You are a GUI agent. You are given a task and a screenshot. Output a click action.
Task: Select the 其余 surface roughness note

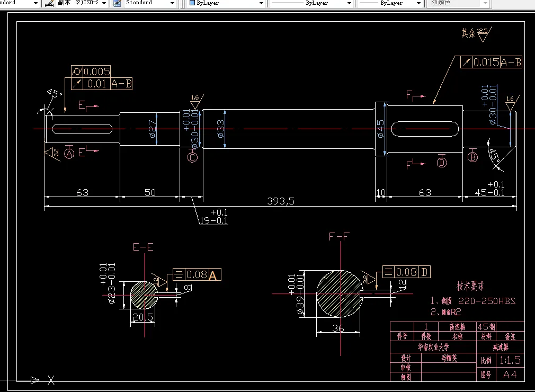(x=476, y=34)
